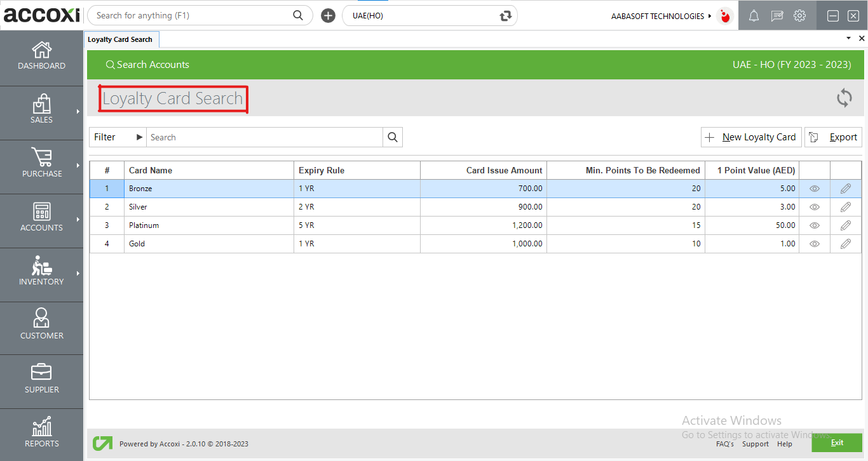Click the Export button
Viewport: 868px width, 461px height.
pos(834,137)
